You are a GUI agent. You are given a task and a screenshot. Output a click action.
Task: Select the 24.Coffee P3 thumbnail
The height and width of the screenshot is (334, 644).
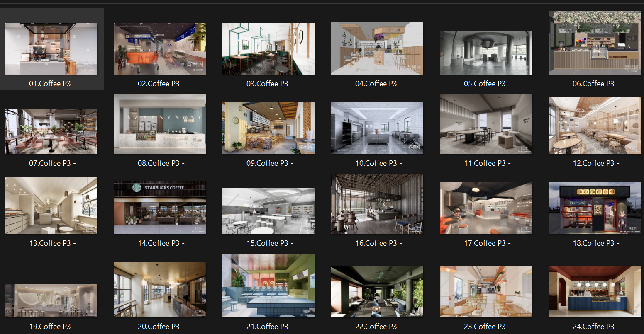[x=595, y=292]
